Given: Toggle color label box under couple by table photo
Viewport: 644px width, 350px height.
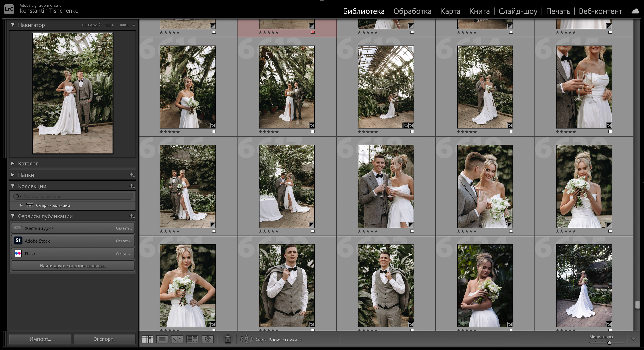Looking at the screenshot, I should click(x=313, y=231).
